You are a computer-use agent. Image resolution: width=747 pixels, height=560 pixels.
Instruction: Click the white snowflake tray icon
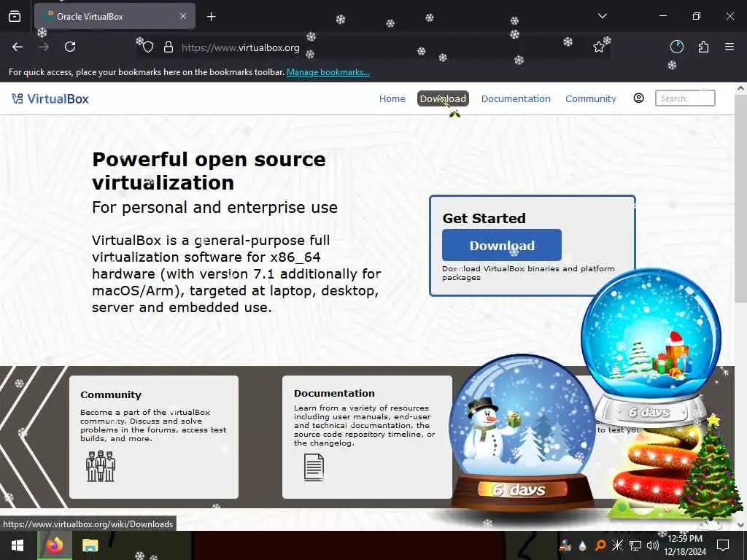coord(617,545)
